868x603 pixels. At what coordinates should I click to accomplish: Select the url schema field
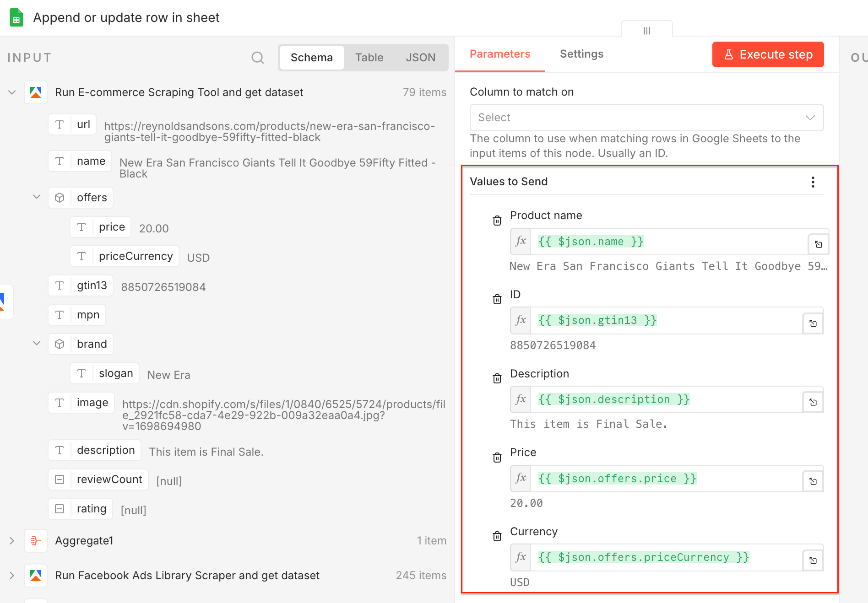(x=72, y=124)
